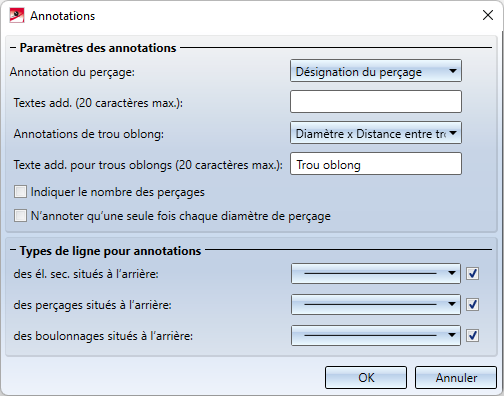Screen dimensions: 504x396
Task: Uncheck the perçages situés à l'arrière checkbox
Action: pyautogui.click(x=472, y=304)
